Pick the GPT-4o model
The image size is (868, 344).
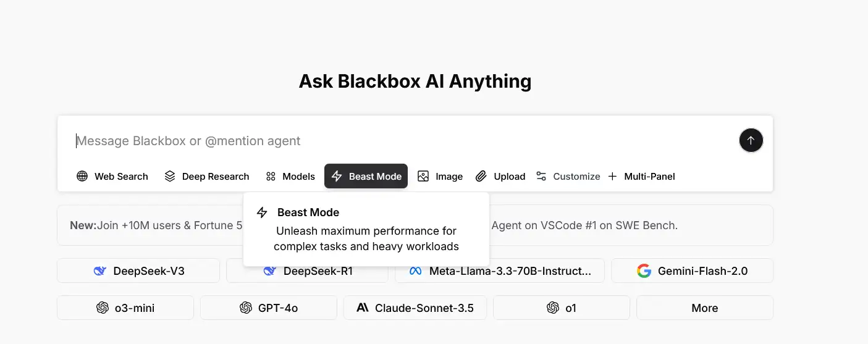pyautogui.click(x=269, y=308)
